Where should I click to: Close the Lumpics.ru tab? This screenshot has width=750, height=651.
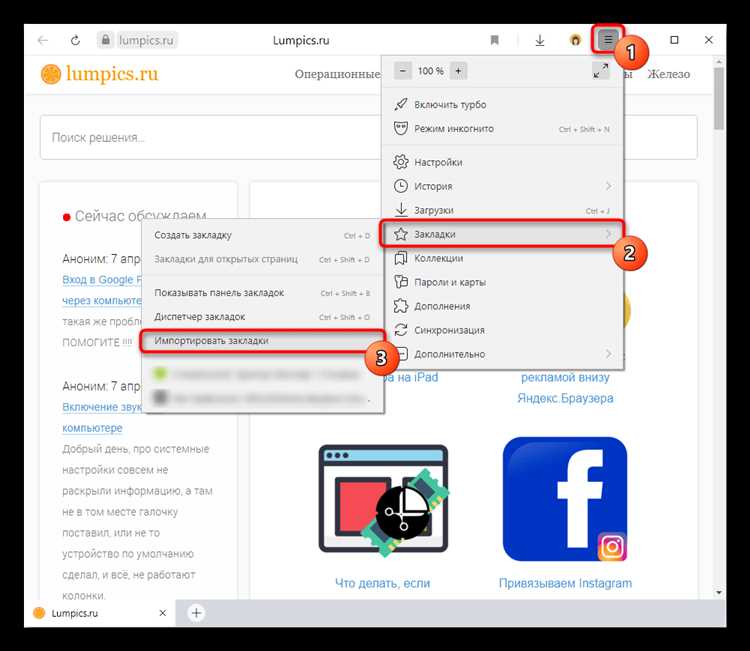pyautogui.click(x=163, y=613)
